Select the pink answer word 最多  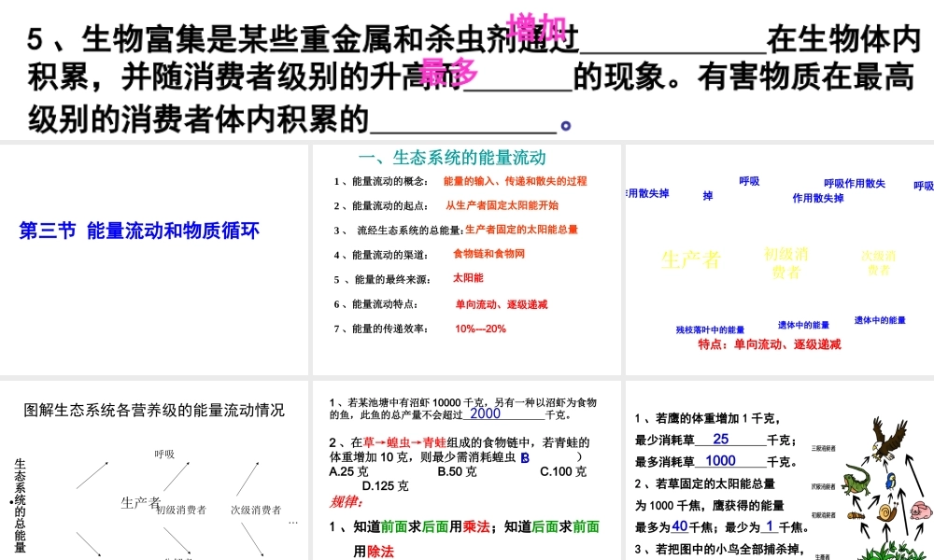coord(448,72)
